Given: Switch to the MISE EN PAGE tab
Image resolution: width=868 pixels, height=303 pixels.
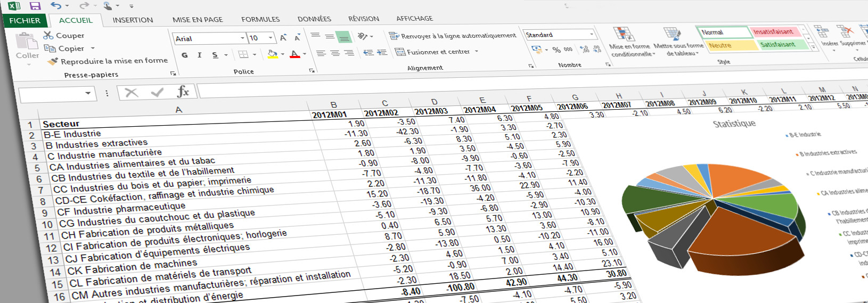Looking at the screenshot, I should click(x=198, y=19).
